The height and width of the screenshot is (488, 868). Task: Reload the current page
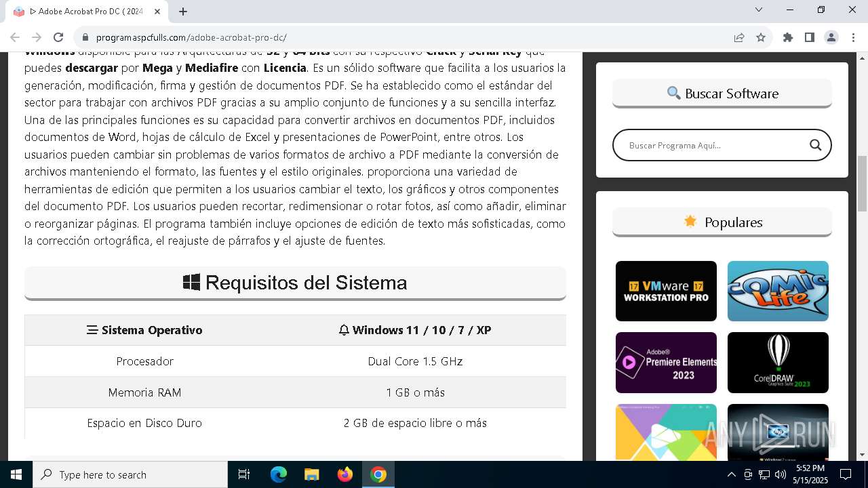pos(58,37)
